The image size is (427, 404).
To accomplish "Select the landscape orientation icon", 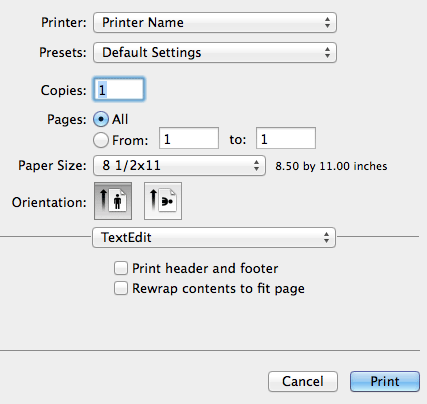I will coord(163,201).
